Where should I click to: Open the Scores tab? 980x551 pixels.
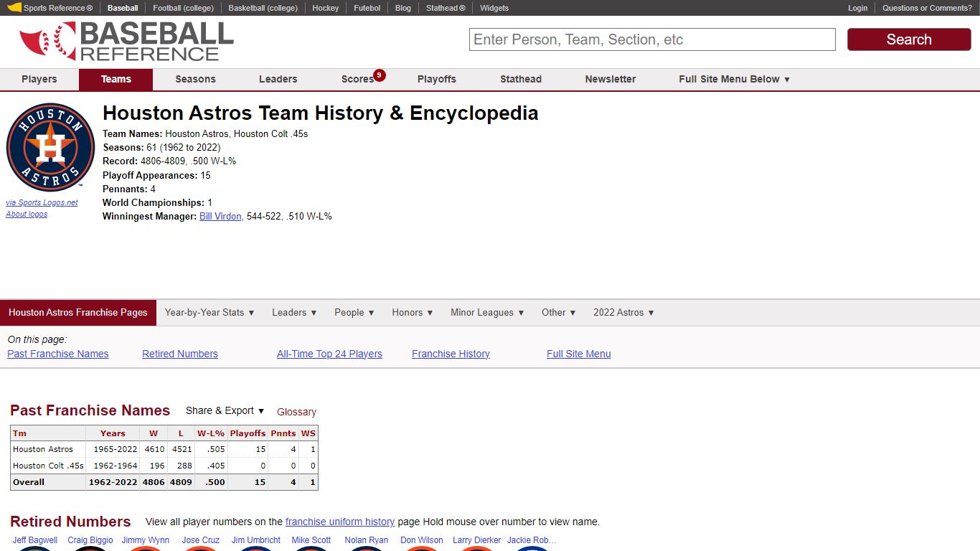(357, 79)
